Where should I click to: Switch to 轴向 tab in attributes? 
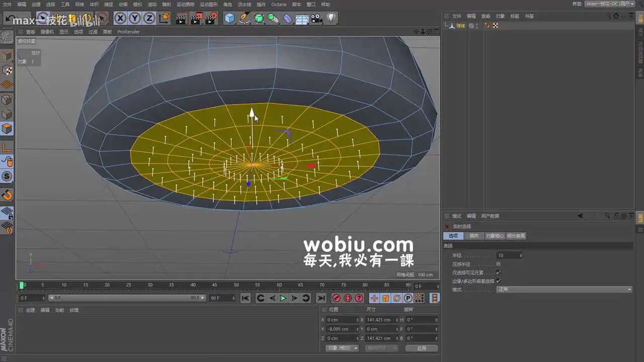[x=474, y=236]
